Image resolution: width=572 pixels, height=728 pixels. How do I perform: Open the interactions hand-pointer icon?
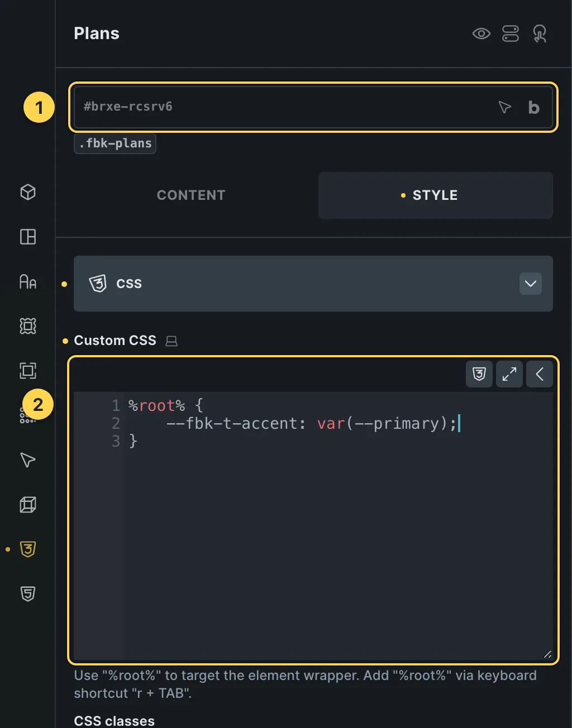tap(540, 33)
